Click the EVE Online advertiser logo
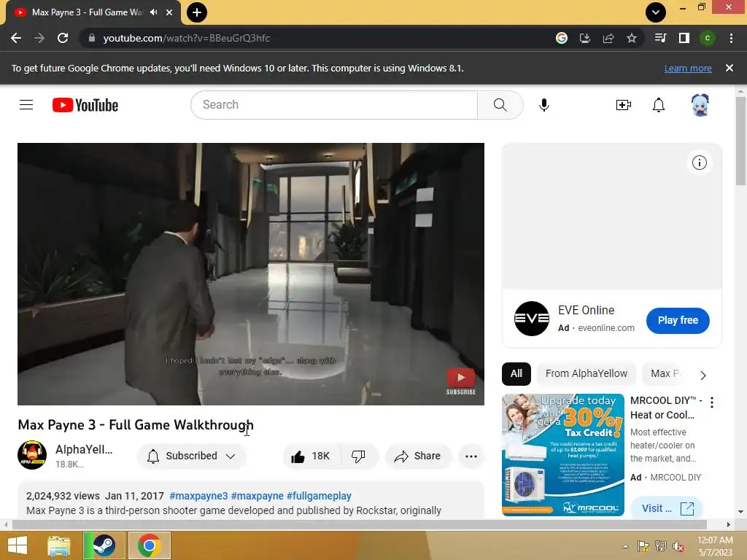This screenshot has width=747, height=560. (532, 319)
